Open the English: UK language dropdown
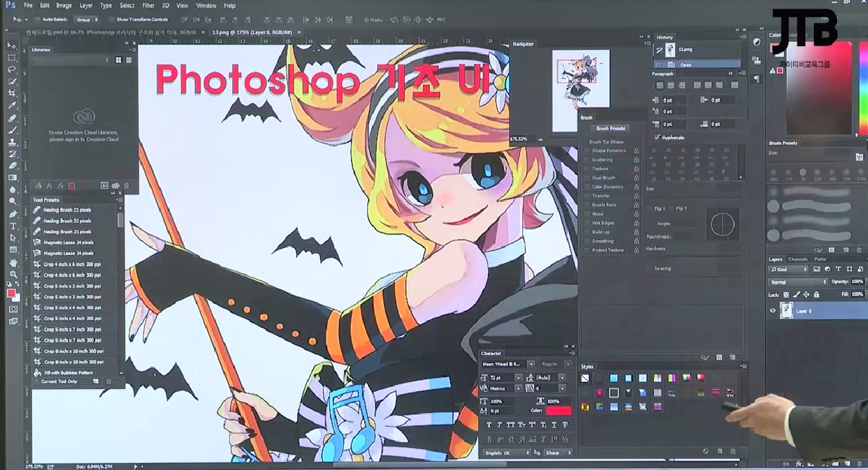Image resolution: width=868 pixels, height=470 pixels. coord(507,453)
